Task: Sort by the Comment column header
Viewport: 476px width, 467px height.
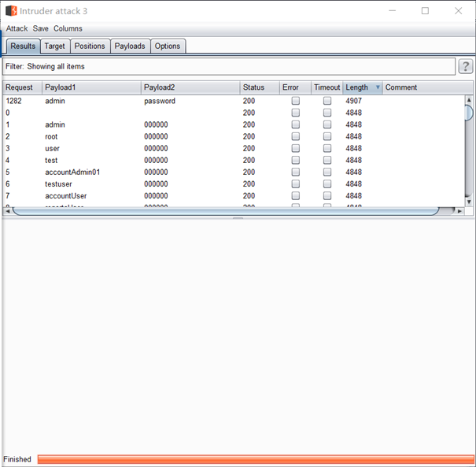Action: (x=427, y=87)
